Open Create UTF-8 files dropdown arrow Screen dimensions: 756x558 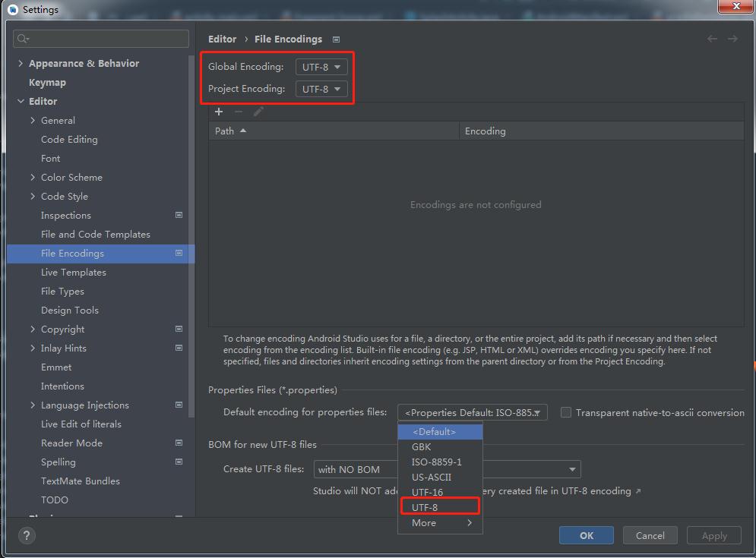click(572, 469)
